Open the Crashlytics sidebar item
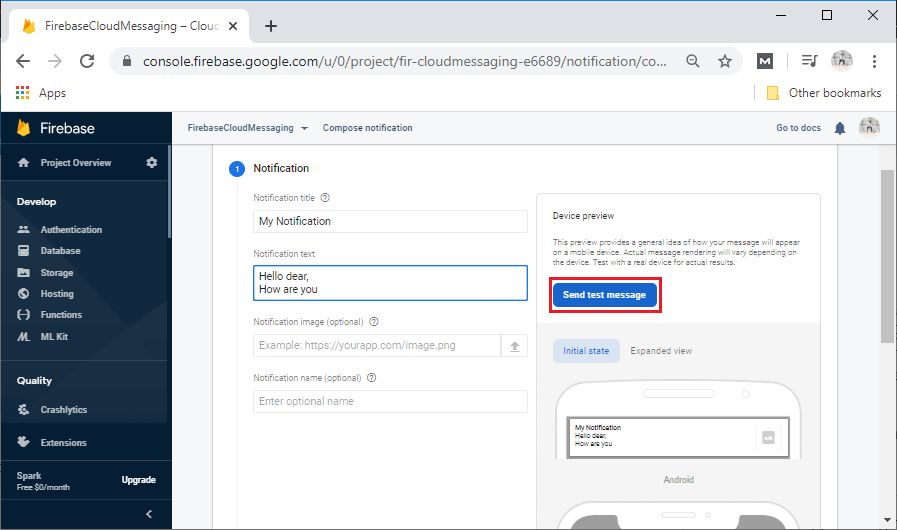The width and height of the screenshot is (897, 530). coord(63,409)
